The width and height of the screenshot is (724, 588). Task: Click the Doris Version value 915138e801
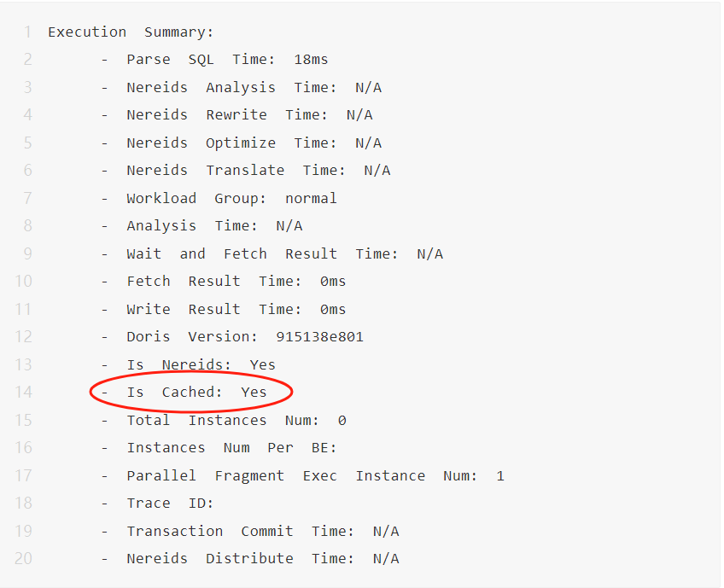pyautogui.click(x=319, y=336)
